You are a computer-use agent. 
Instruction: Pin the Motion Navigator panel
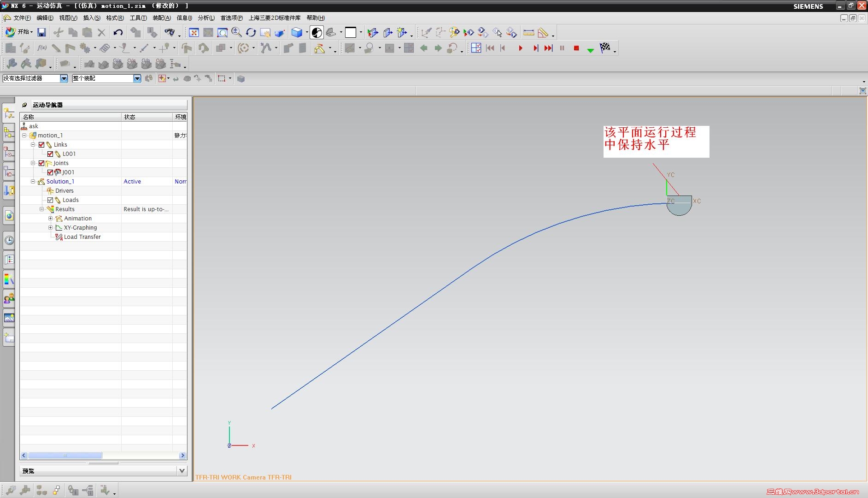click(x=25, y=105)
